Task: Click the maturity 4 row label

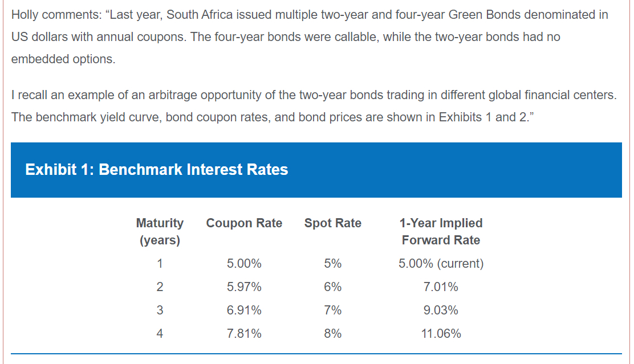Action: pos(160,334)
